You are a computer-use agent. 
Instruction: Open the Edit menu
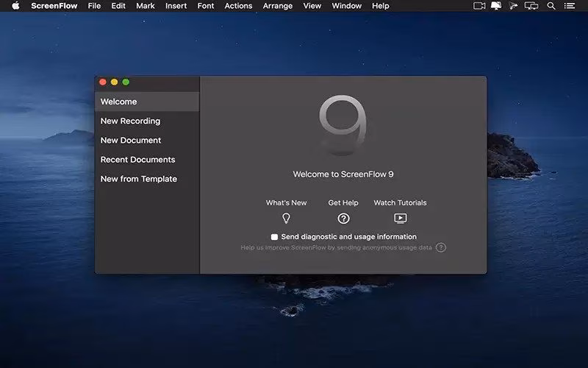(118, 6)
